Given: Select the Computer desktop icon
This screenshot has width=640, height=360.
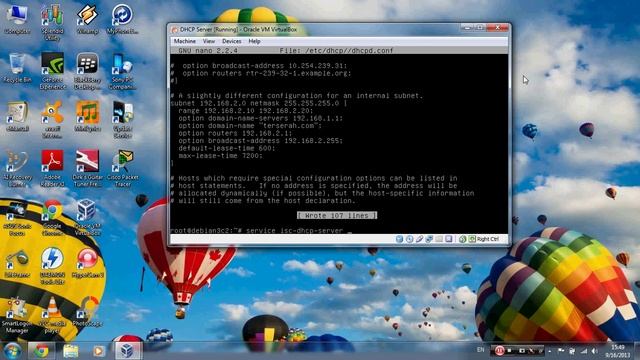Looking at the screenshot, I should (17, 20).
